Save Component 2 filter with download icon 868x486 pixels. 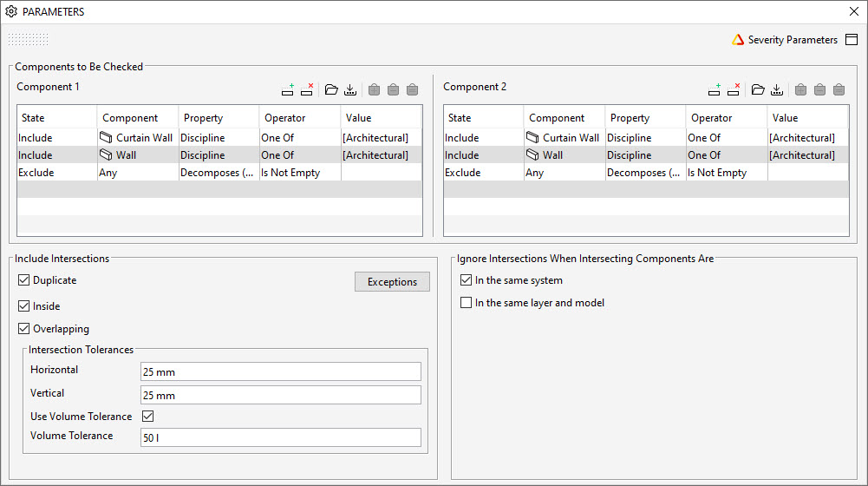pyautogui.click(x=777, y=89)
